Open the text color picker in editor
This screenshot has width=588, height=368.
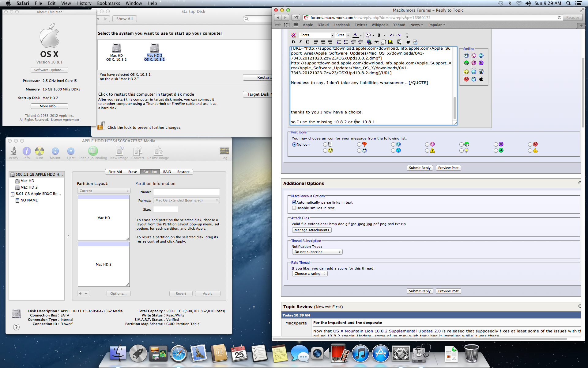coord(357,35)
